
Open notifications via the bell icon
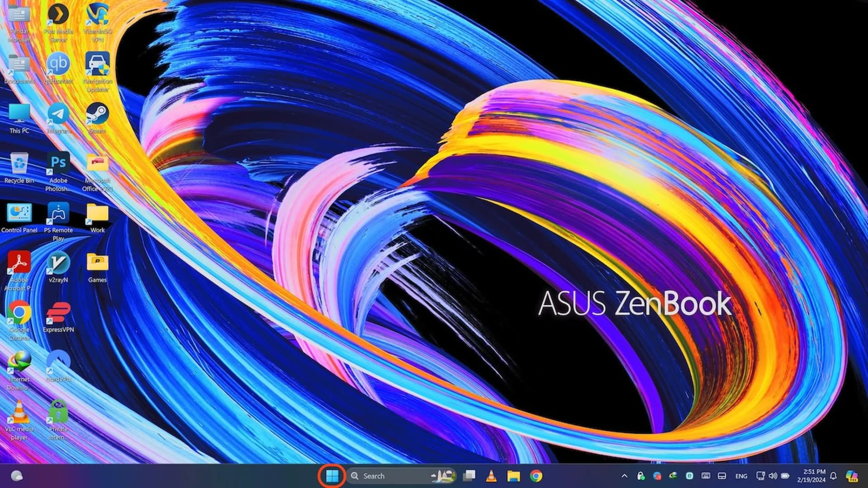[x=833, y=475]
